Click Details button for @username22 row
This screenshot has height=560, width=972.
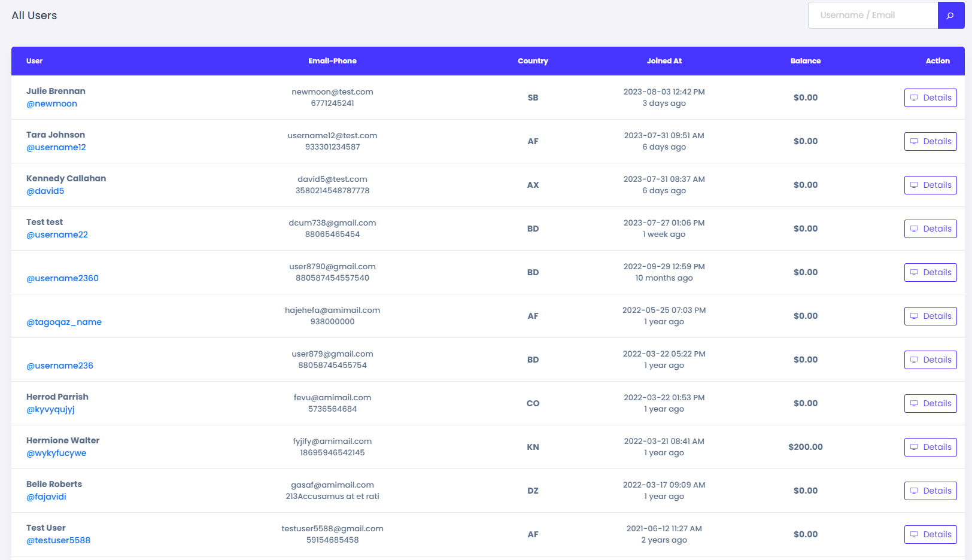click(x=930, y=229)
